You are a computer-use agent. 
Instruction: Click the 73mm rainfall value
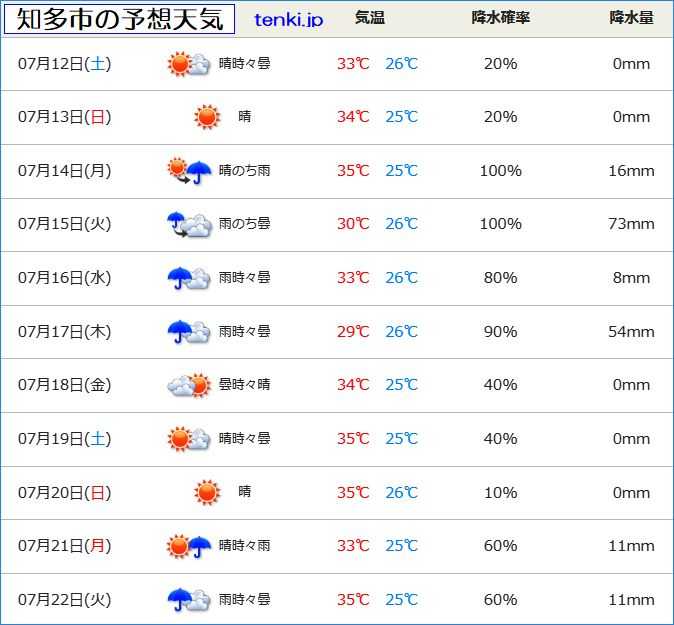click(631, 224)
